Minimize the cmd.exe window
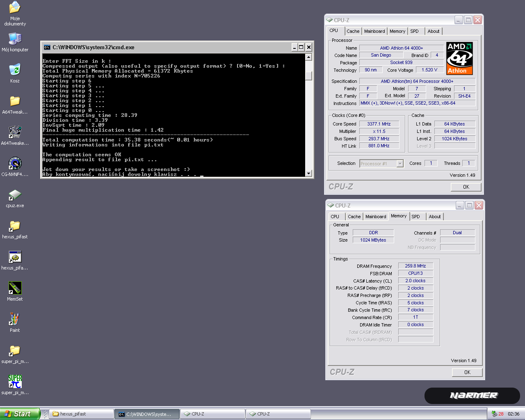 click(x=294, y=47)
